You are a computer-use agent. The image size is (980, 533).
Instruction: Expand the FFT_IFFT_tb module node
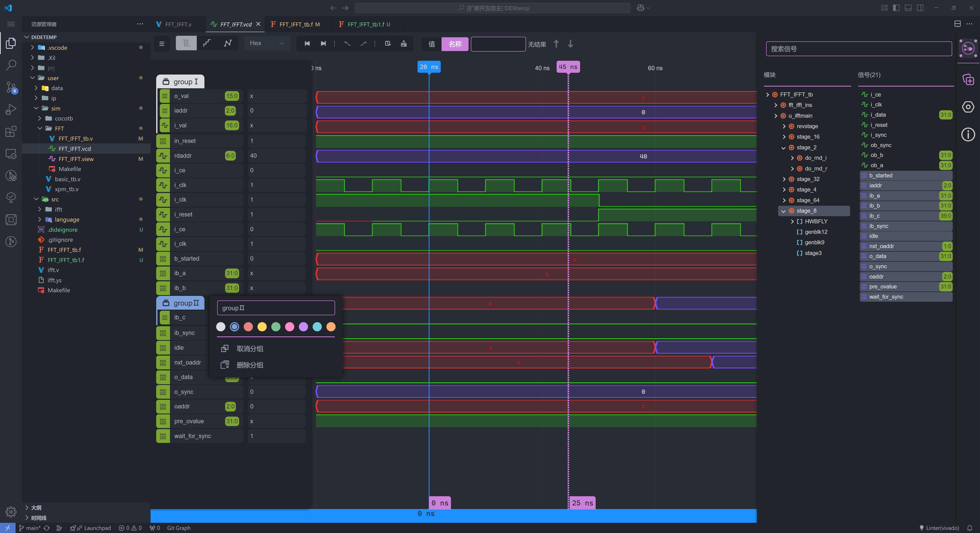tap(768, 94)
